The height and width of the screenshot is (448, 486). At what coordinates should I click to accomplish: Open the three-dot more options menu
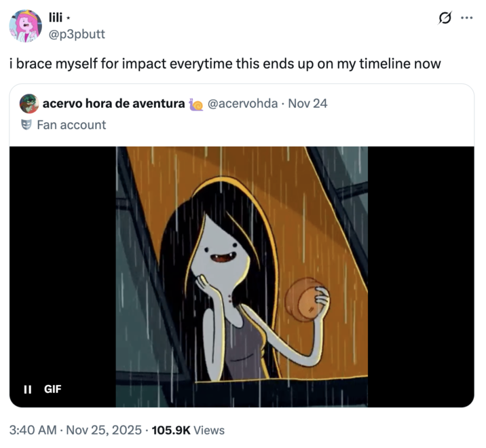(466, 18)
